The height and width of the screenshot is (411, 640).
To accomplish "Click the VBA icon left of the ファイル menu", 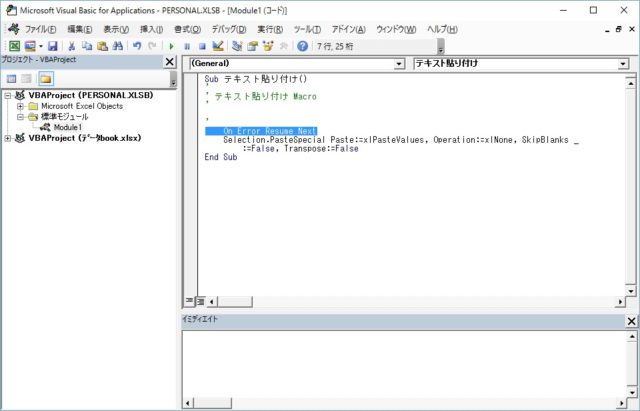I will (13, 29).
